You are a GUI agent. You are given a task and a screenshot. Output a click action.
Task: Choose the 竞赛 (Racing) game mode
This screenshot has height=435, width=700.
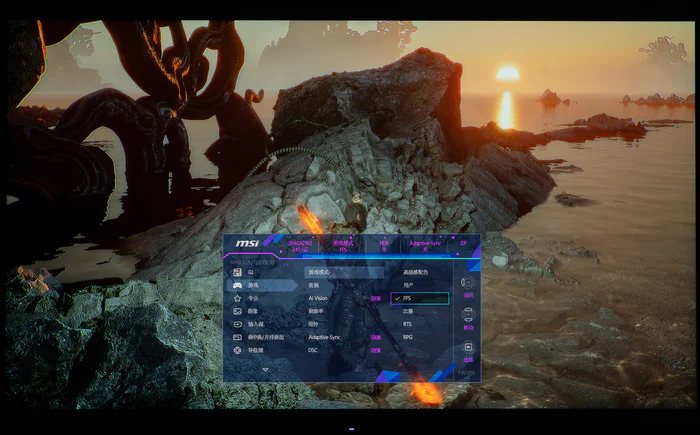pos(408,311)
